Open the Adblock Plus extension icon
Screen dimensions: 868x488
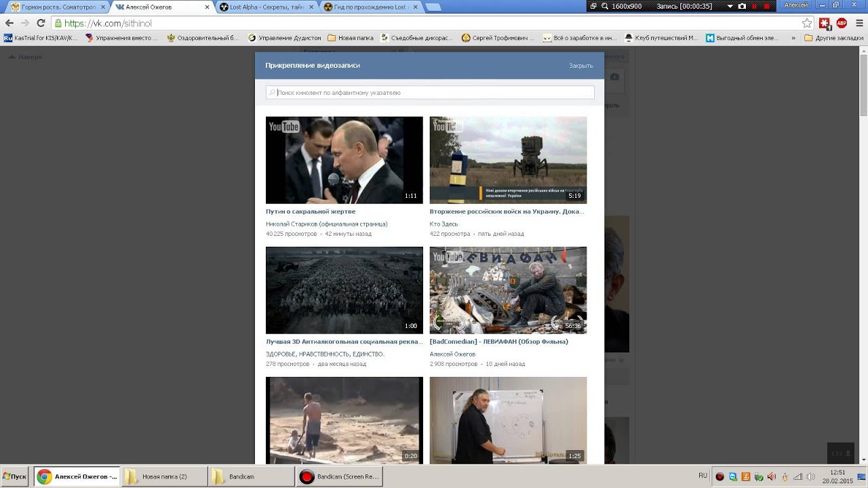(x=842, y=23)
